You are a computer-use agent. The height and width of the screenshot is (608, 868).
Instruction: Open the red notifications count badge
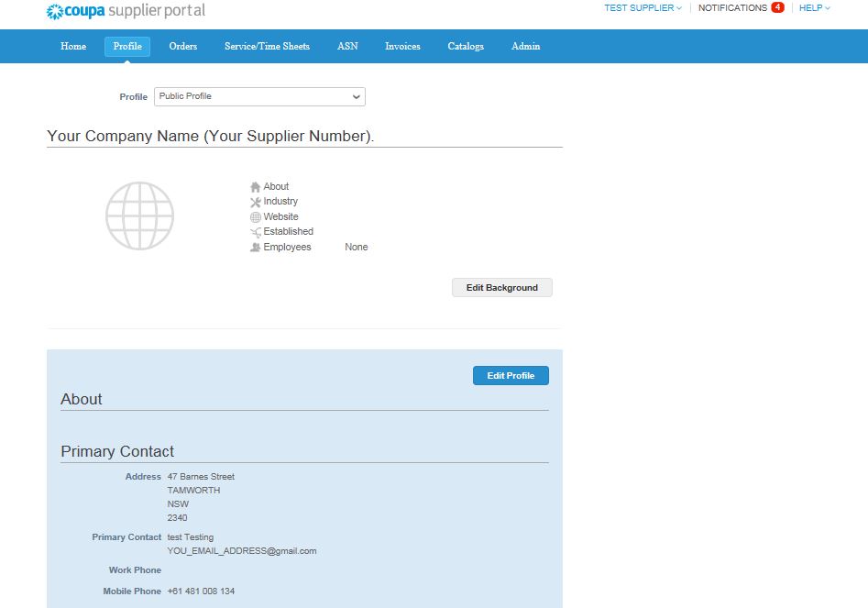[777, 8]
